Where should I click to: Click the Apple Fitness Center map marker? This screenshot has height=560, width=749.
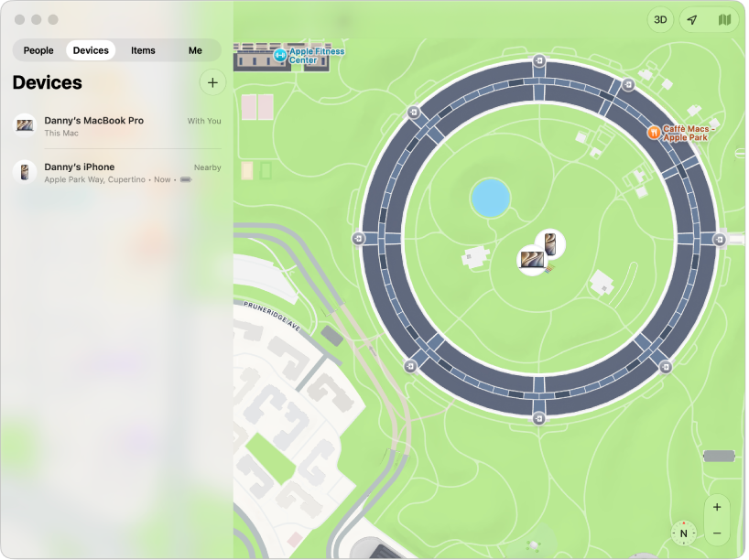coord(280,56)
